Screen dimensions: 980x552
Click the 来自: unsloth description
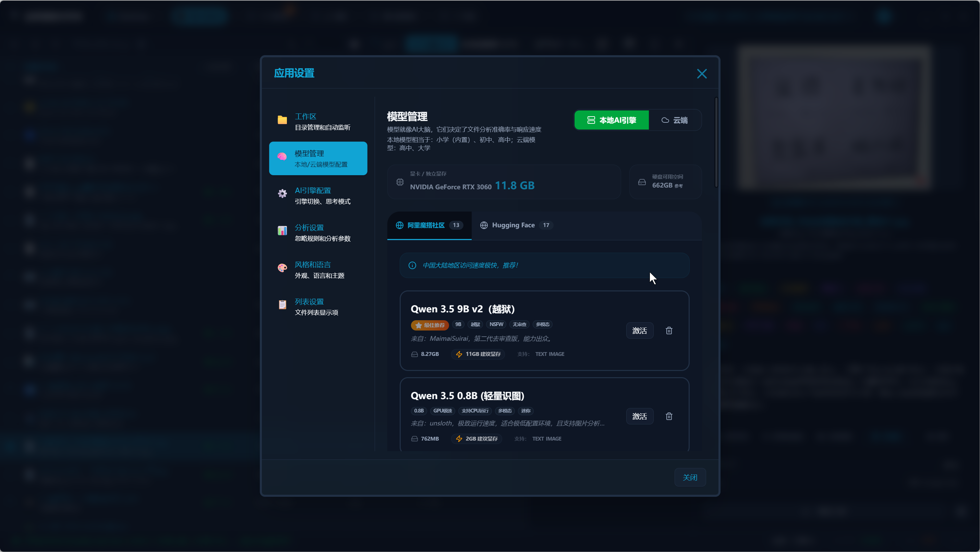point(508,424)
